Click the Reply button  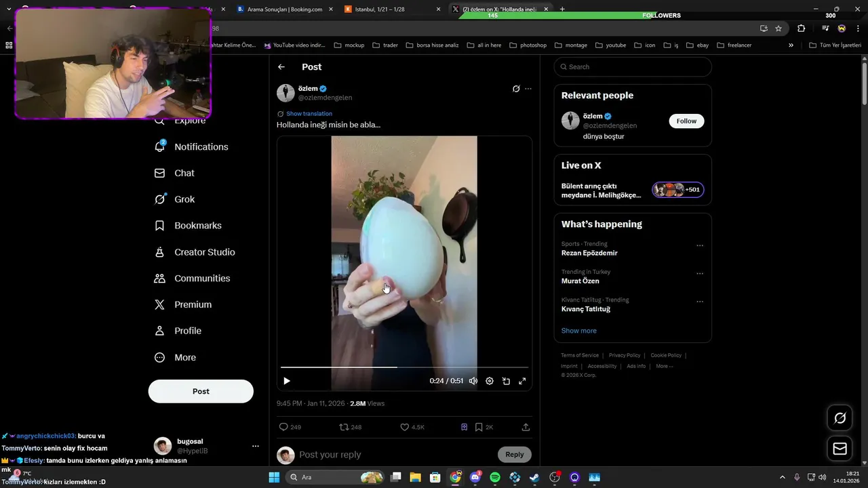[515, 454]
